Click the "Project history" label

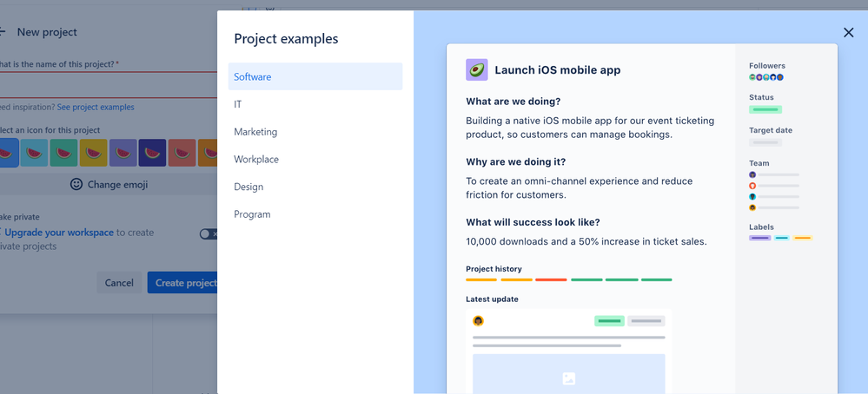(494, 269)
